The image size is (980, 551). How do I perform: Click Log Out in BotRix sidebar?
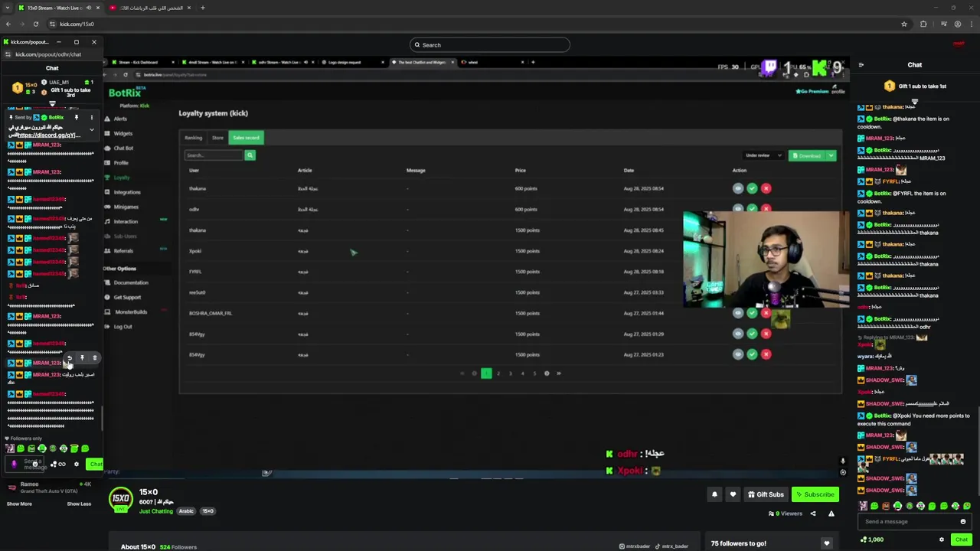122,327
